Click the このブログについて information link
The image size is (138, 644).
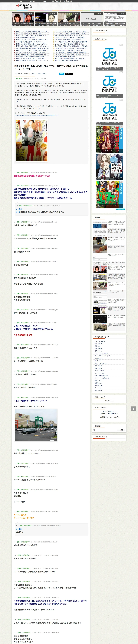tap(110, 412)
